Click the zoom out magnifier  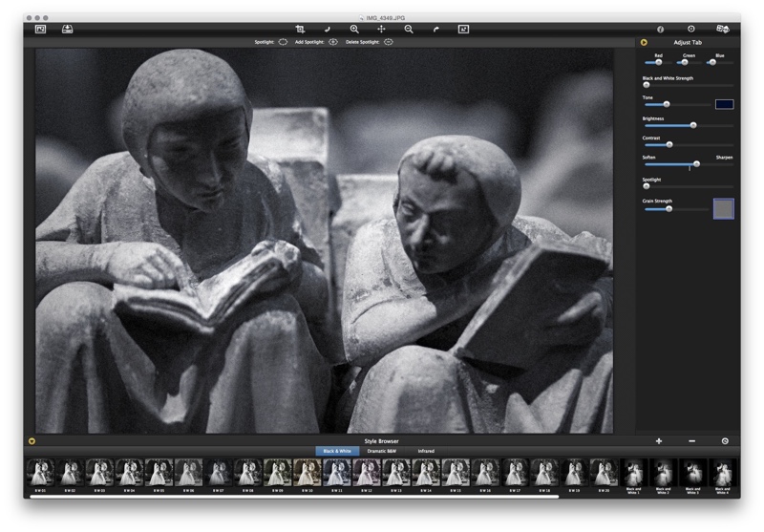click(x=409, y=30)
